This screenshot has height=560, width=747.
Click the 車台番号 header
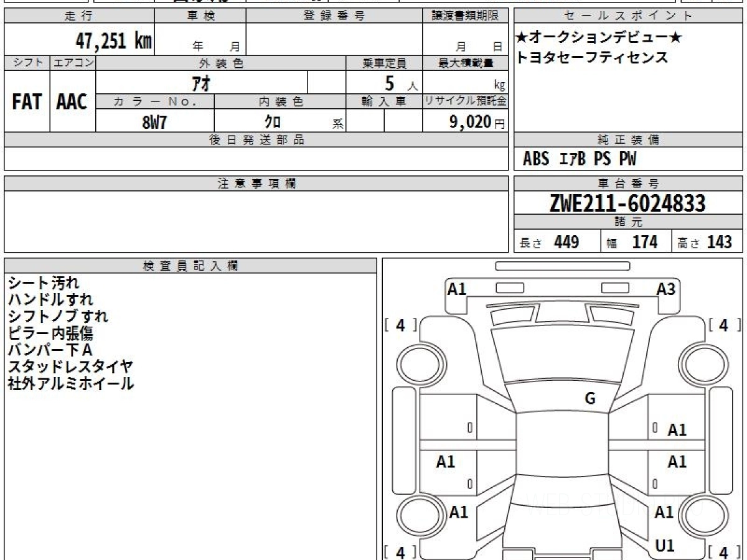tap(629, 184)
